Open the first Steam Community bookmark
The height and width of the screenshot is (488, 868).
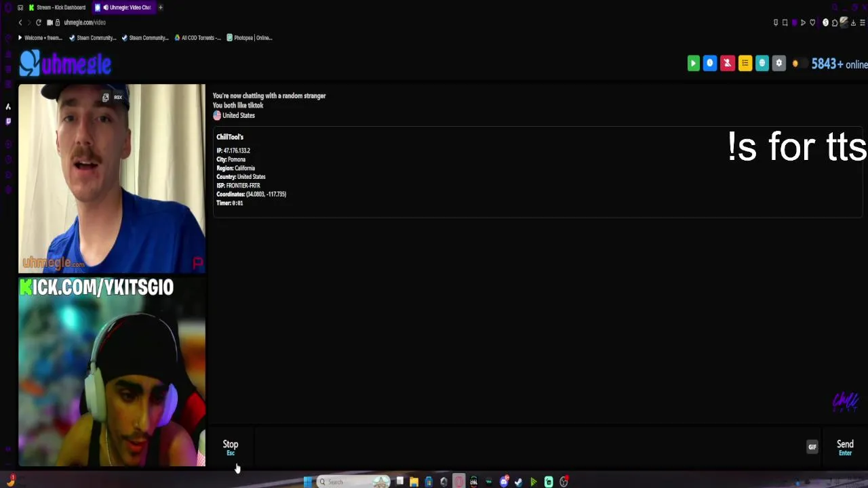coord(93,38)
